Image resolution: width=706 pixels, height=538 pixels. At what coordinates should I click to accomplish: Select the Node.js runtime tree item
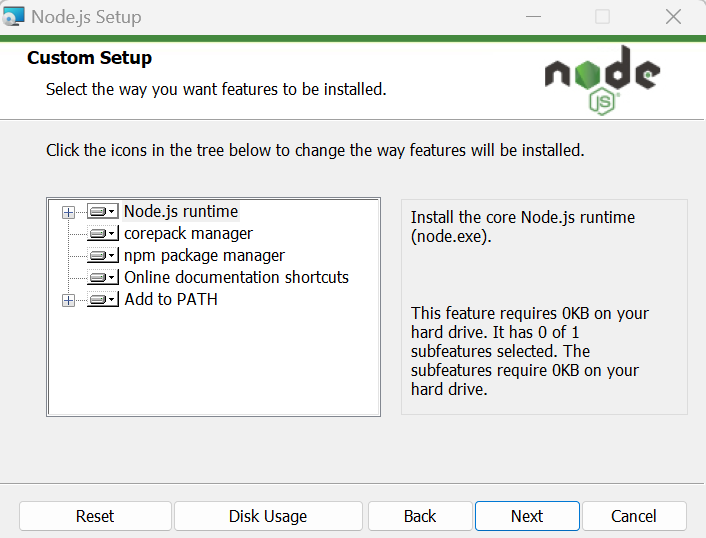[x=181, y=211]
